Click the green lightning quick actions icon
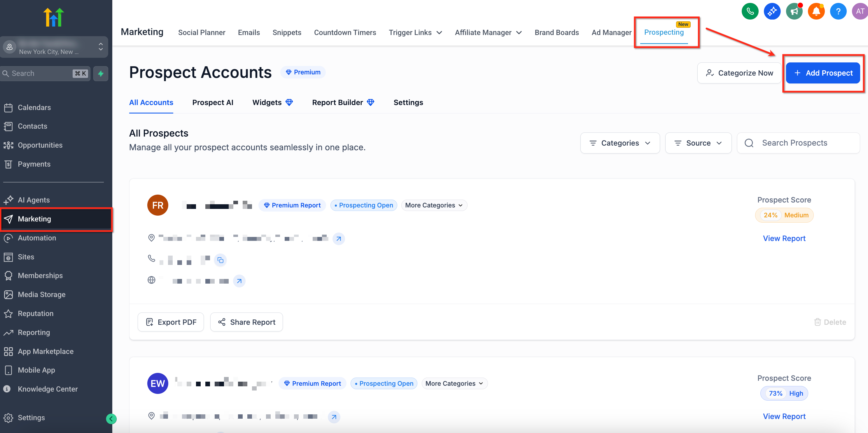This screenshot has width=868, height=433. tap(101, 74)
